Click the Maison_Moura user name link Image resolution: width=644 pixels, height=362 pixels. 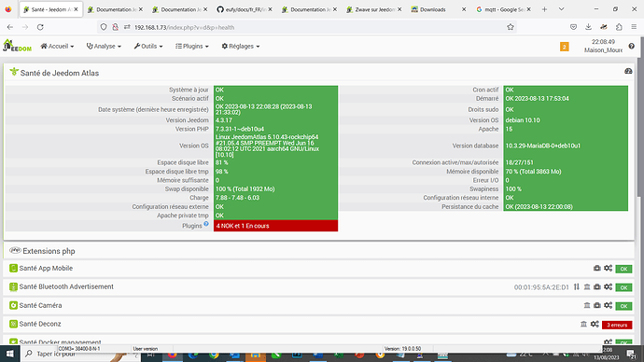click(603, 50)
